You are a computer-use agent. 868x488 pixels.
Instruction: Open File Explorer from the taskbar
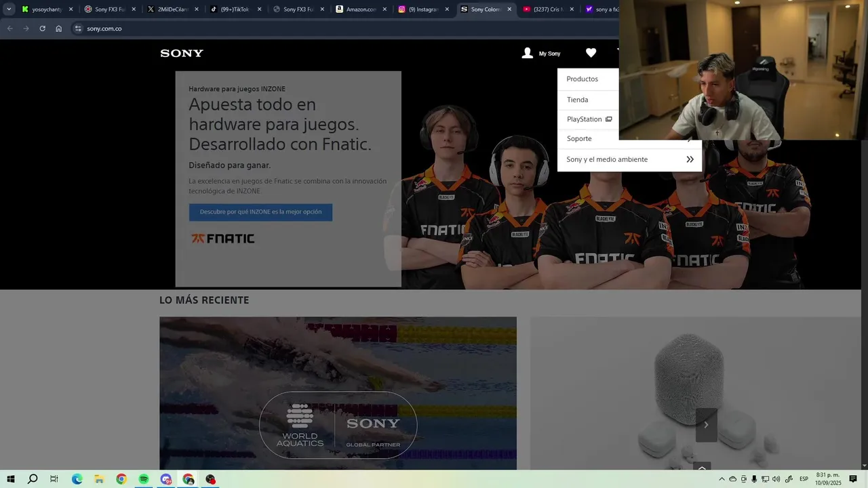99,479
